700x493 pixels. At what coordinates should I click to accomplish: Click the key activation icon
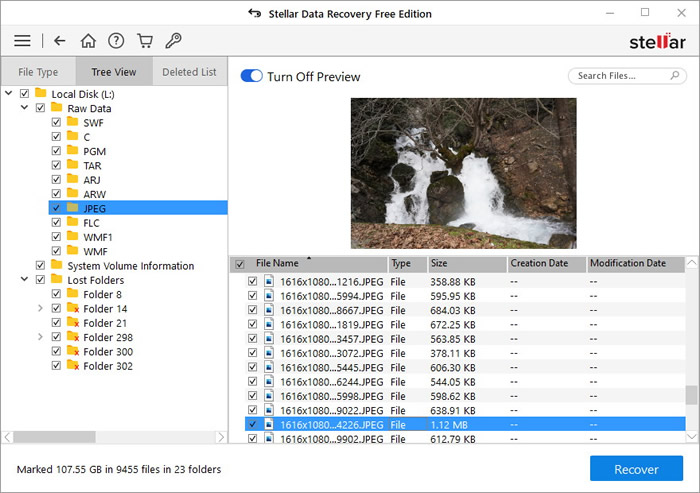(x=173, y=41)
